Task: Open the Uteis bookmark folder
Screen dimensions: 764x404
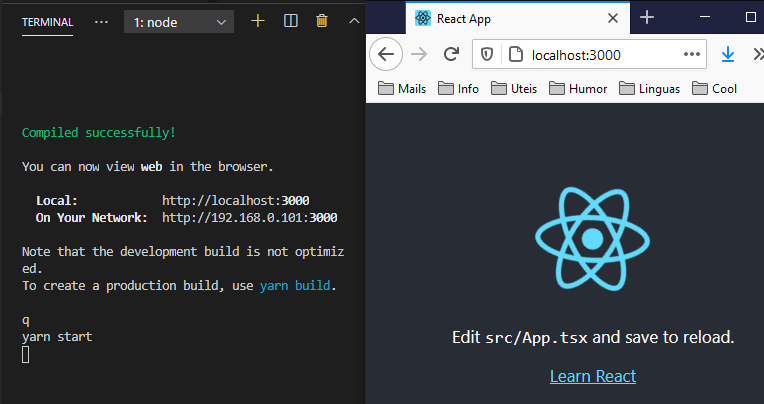Action: tap(514, 89)
